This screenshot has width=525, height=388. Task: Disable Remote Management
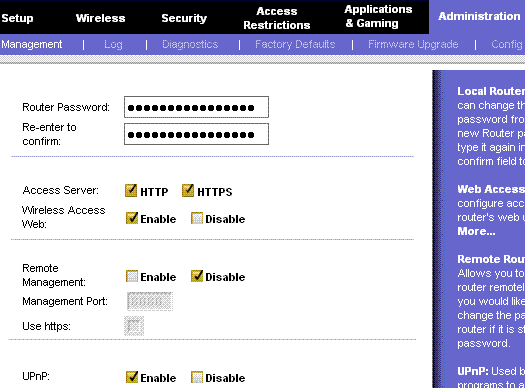tap(197, 276)
